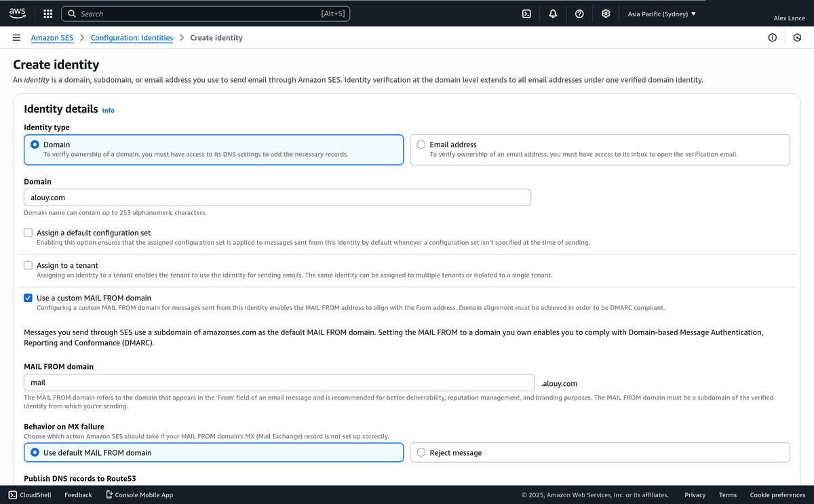Check Assign a default configuration set
The width and height of the screenshot is (814, 504).
pos(28,233)
